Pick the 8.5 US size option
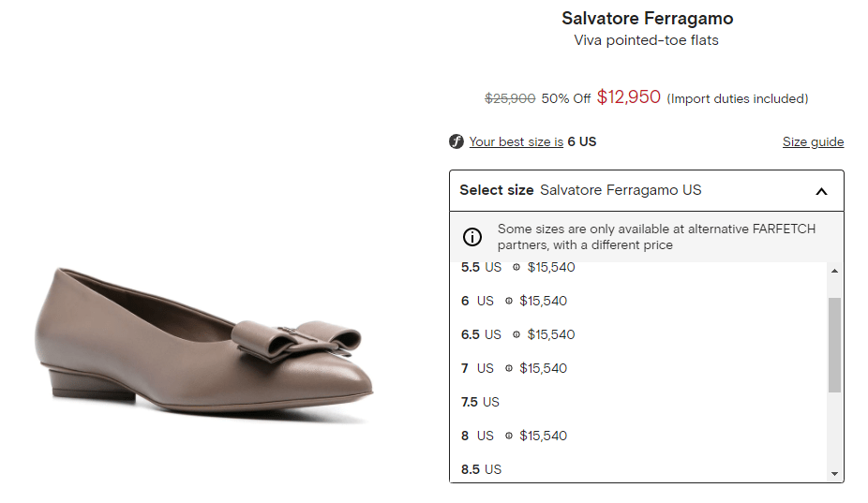 tap(481, 469)
